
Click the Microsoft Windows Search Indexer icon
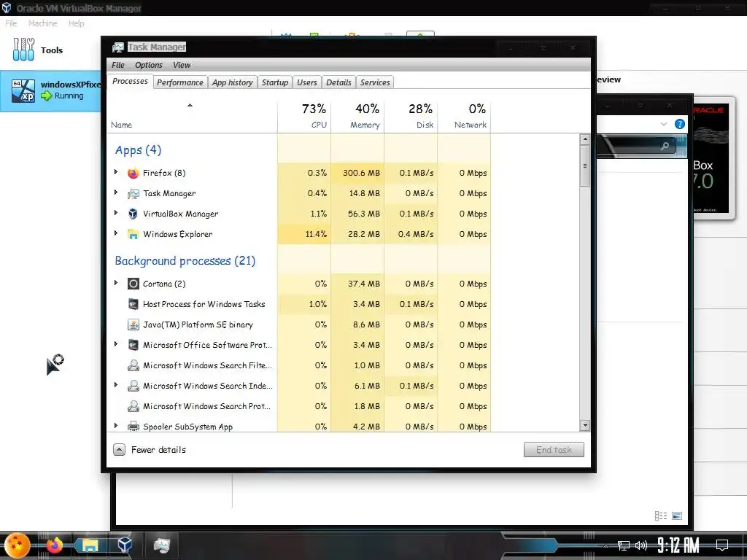(x=133, y=386)
